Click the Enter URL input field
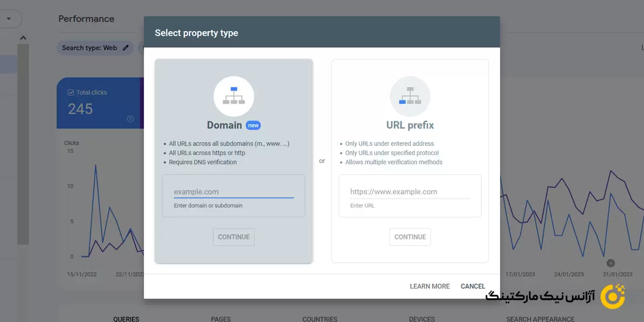 (x=409, y=192)
